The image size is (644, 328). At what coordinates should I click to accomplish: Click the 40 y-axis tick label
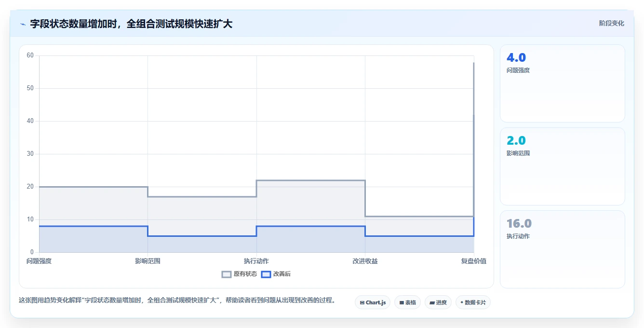[x=30, y=121]
